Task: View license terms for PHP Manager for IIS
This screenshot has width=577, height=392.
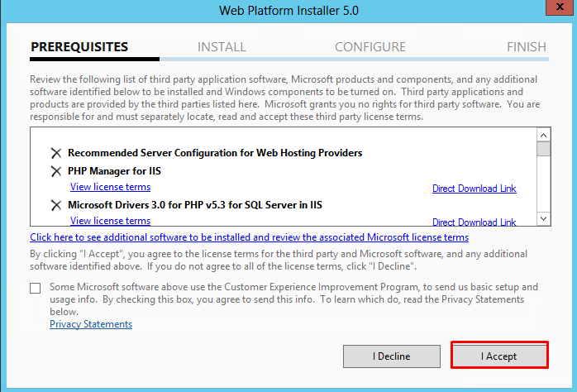Action: click(111, 187)
